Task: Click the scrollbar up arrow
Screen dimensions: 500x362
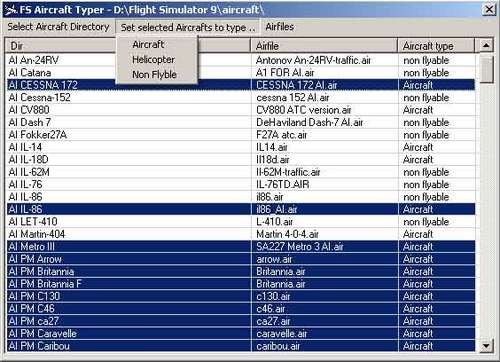Action: [x=486, y=45]
